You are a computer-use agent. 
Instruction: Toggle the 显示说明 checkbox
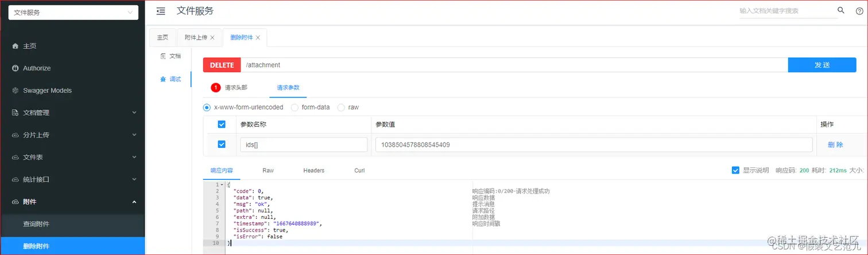tap(735, 170)
